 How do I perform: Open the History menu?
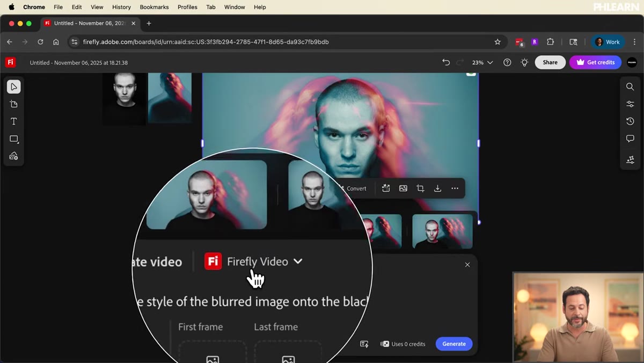121,7
